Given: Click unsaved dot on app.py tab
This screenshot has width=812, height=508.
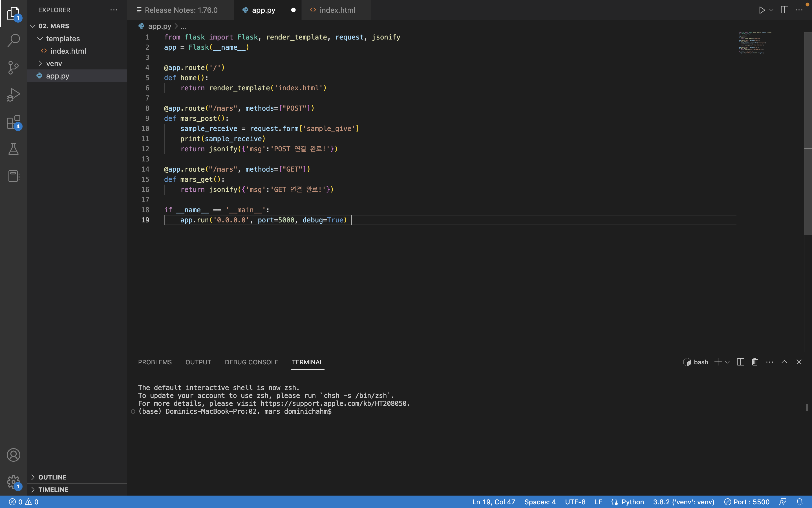Looking at the screenshot, I should pos(293,10).
